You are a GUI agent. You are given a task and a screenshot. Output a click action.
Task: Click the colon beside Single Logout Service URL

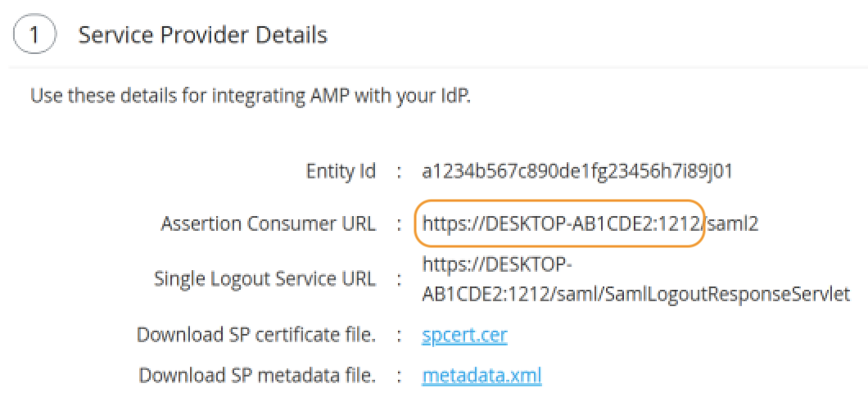pos(399,279)
